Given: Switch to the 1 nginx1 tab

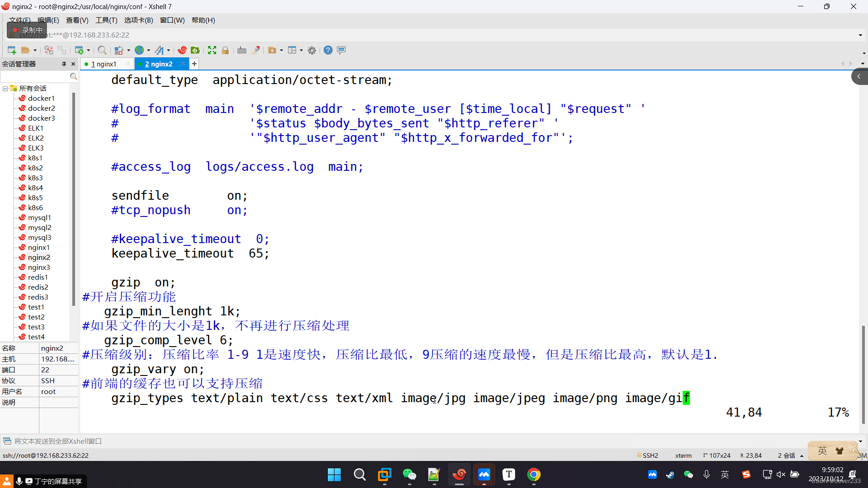Looking at the screenshot, I should tap(104, 64).
